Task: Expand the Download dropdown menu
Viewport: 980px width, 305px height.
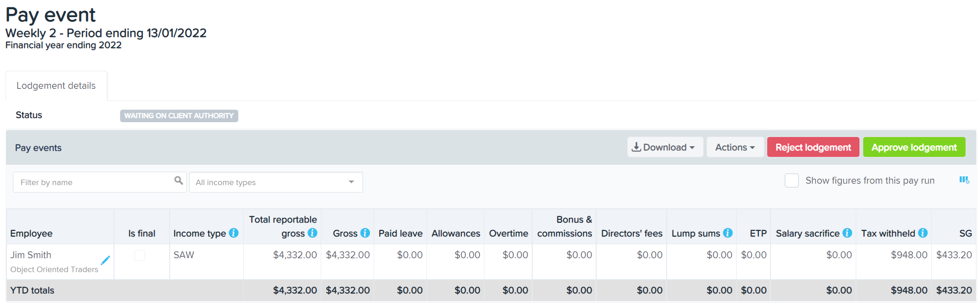Action: 665,147
